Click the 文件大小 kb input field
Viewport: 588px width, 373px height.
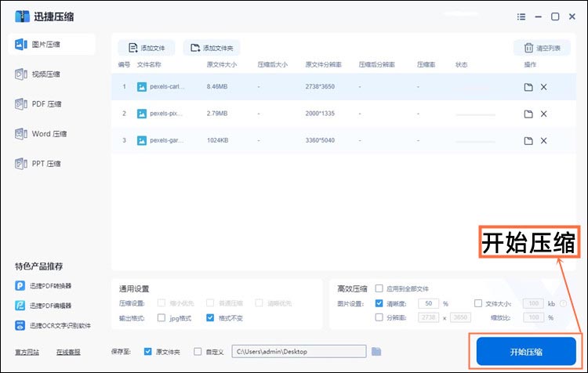point(534,303)
